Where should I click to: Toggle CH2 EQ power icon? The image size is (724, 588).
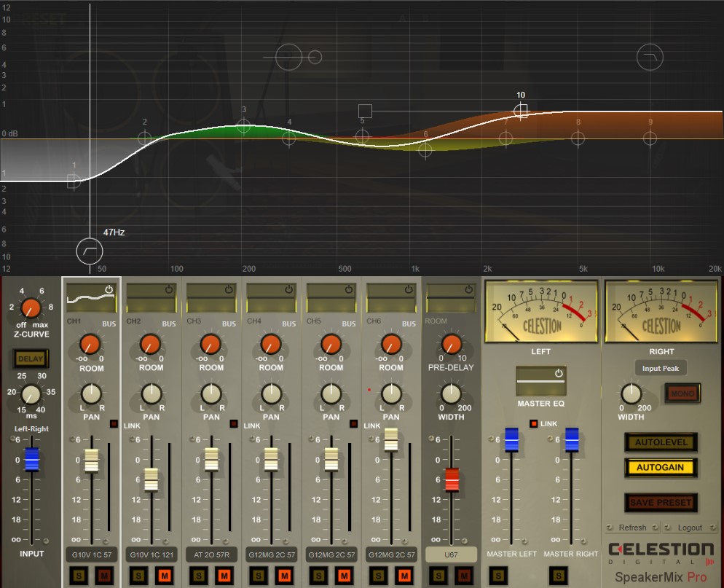[169, 289]
